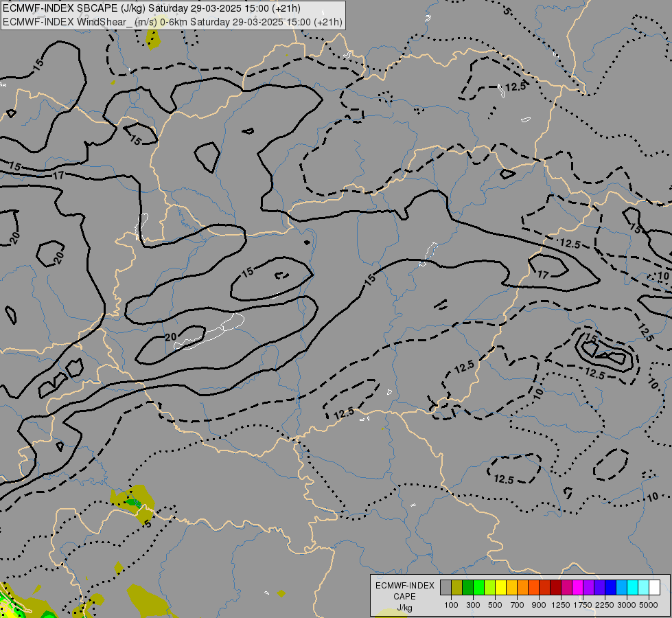Select the azure swatch left of the 3000 tick
Screen dimensions: 672x618
[622, 588]
